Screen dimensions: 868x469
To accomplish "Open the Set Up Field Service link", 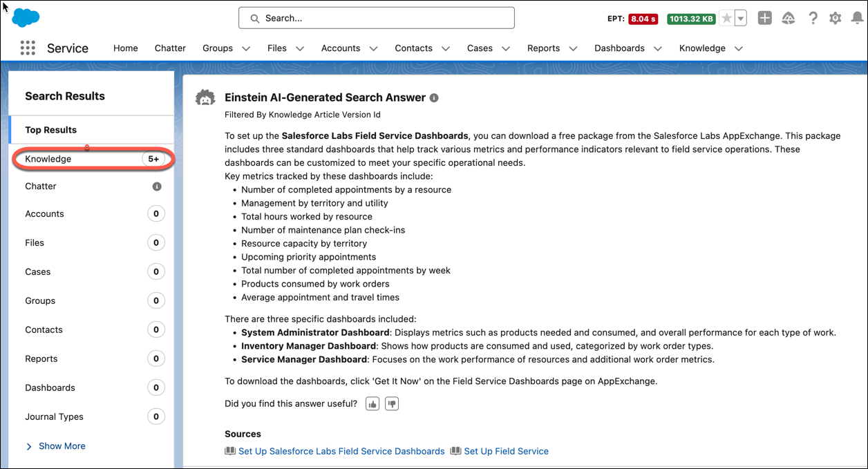I will click(x=507, y=451).
